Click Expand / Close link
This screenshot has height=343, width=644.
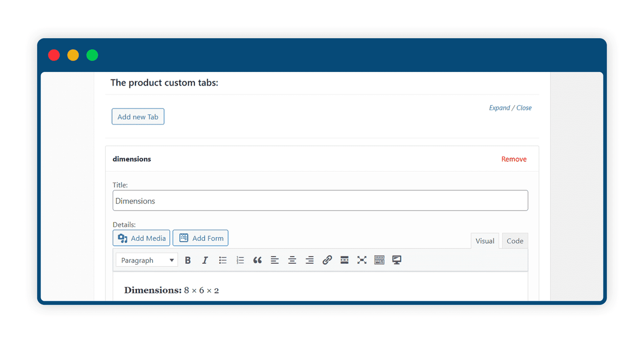(x=510, y=108)
